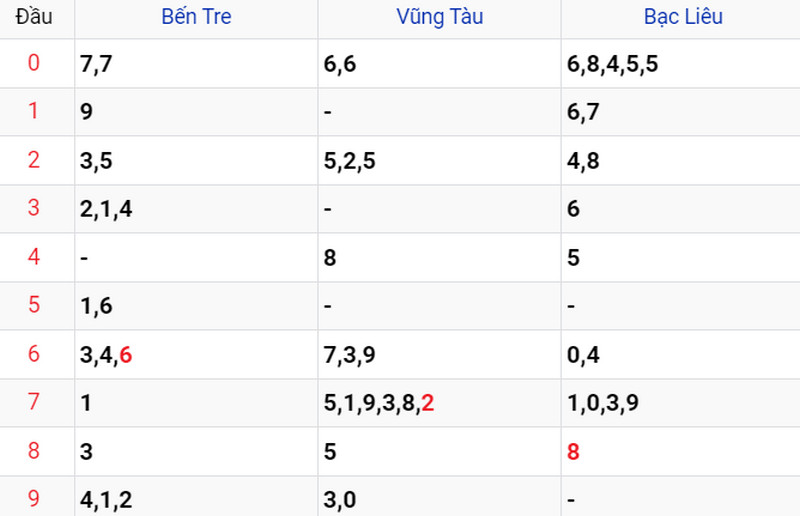The image size is (800, 516).
Task: Click Bạc Liêu cell showing 0,4
Action: tap(681, 354)
